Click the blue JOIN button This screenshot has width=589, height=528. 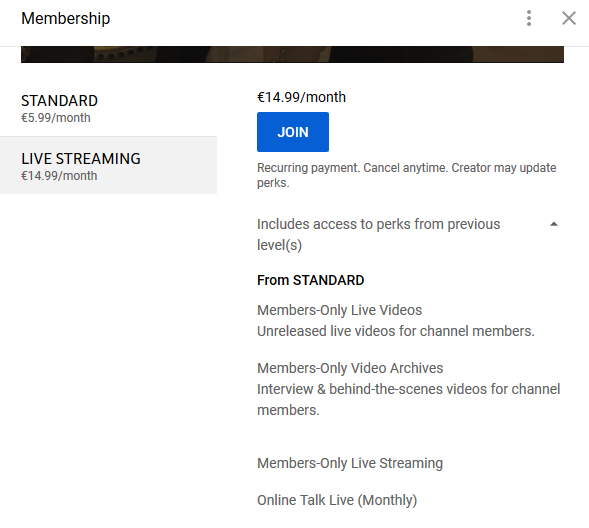pyautogui.click(x=293, y=132)
